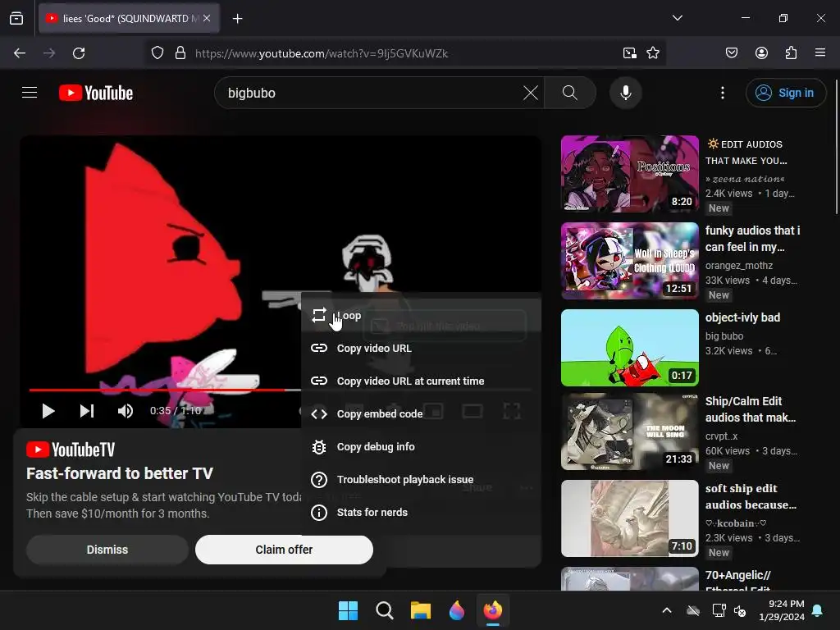840x630 pixels.
Task: View site security padlock info
Action: [x=180, y=53]
